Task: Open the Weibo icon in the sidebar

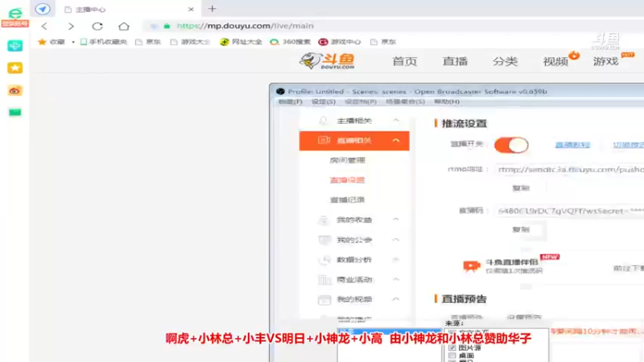Action: (x=14, y=90)
